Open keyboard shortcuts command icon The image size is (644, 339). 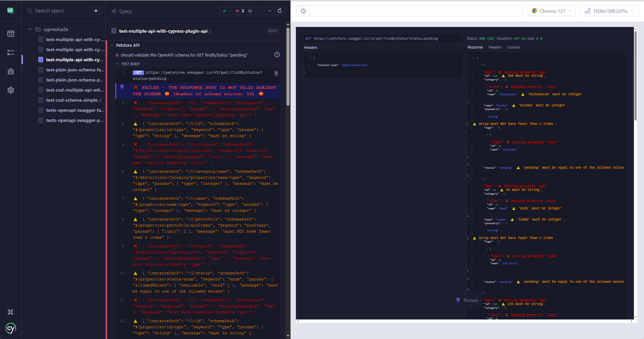tap(10, 312)
